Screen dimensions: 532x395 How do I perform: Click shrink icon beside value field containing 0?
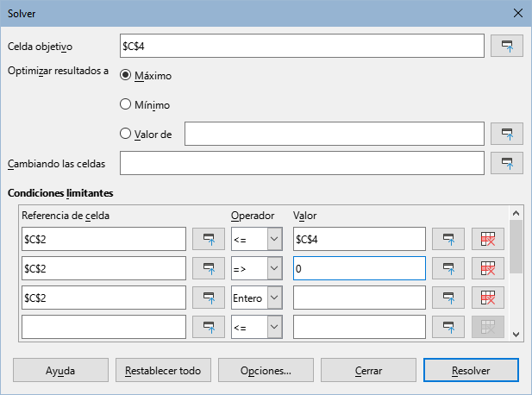pyautogui.click(x=448, y=268)
